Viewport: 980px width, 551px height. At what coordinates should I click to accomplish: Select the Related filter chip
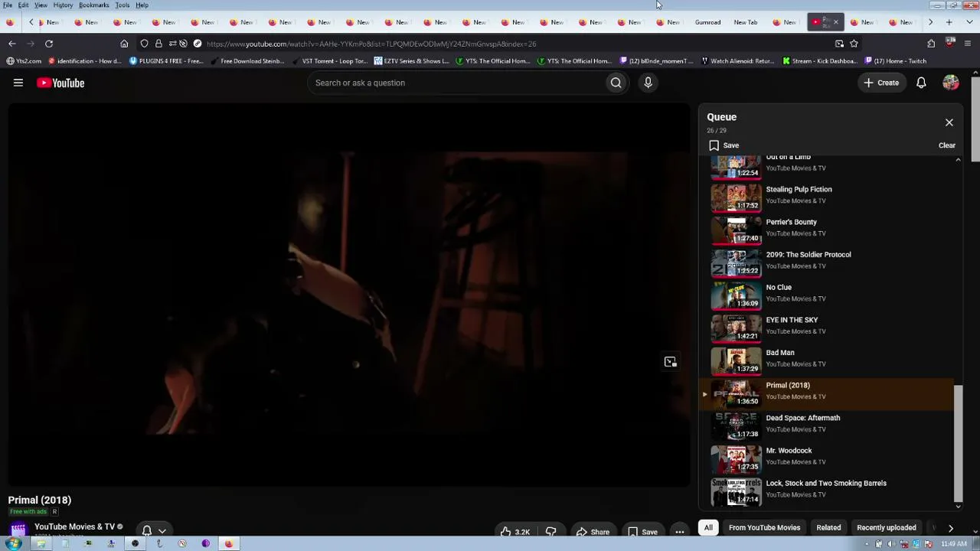point(828,527)
